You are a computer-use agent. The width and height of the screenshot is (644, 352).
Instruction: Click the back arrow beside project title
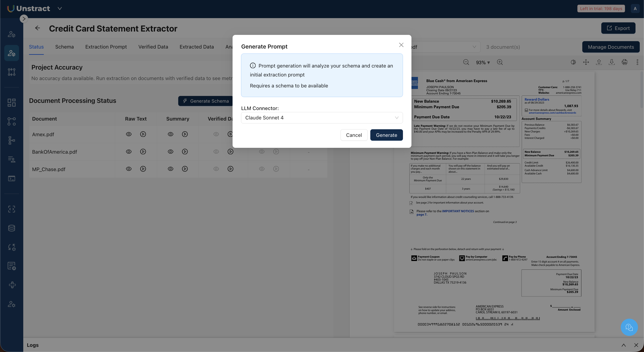38,28
